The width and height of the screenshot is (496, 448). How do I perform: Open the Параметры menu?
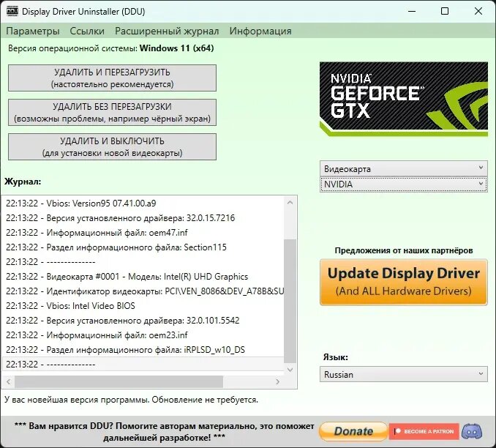pos(33,31)
